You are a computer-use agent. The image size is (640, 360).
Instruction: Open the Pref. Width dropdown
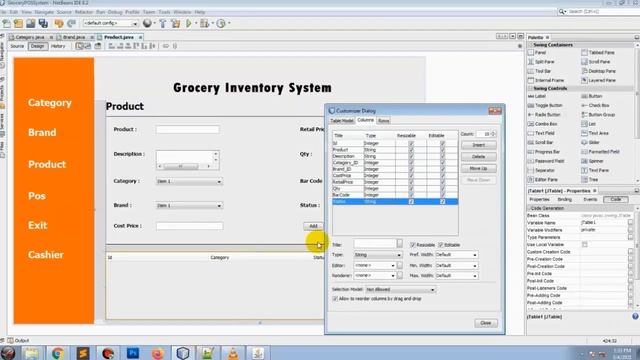(x=456, y=255)
